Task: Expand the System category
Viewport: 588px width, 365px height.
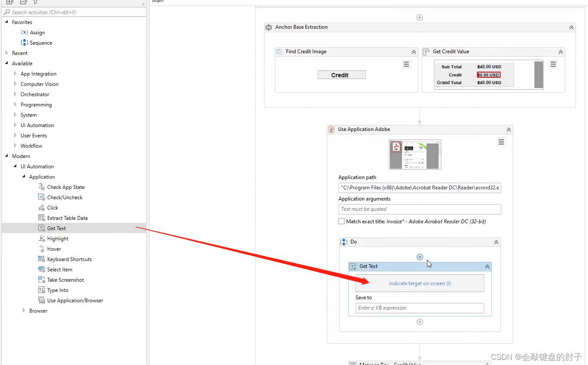Action: pyautogui.click(x=15, y=115)
